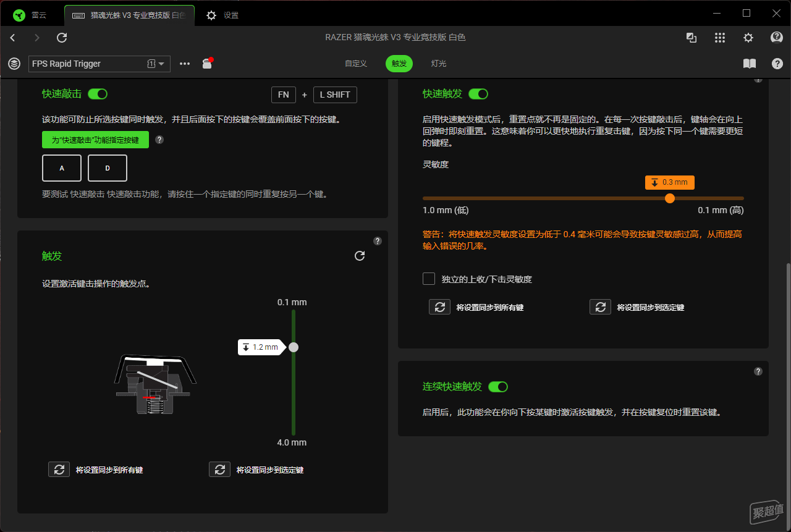Click 为"快速敲击"功能指定按键 button
Image resolution: width=791 pixels, height=532 pixels.
point(95,140)
